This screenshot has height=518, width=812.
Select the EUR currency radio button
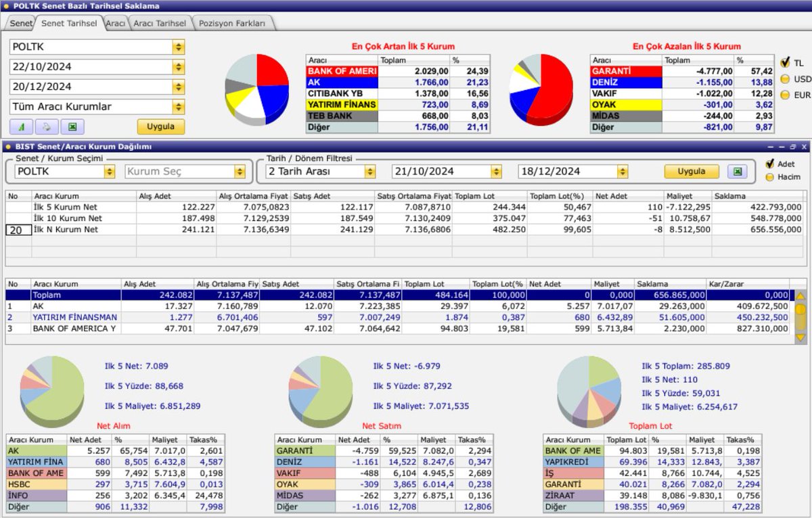[785, 95]
